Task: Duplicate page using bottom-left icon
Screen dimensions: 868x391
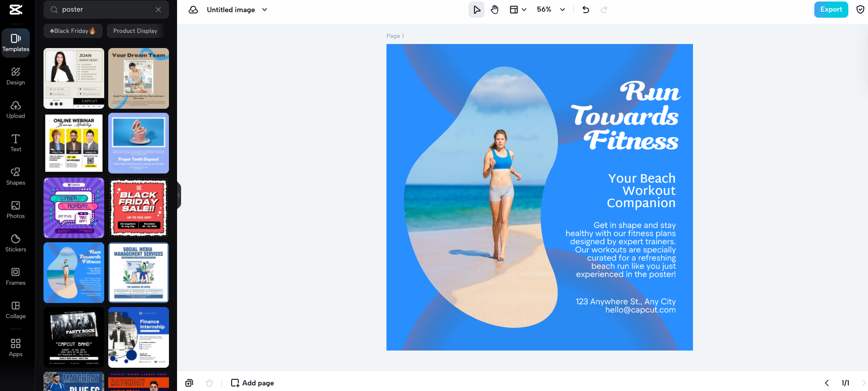Action: pos(189,383)
